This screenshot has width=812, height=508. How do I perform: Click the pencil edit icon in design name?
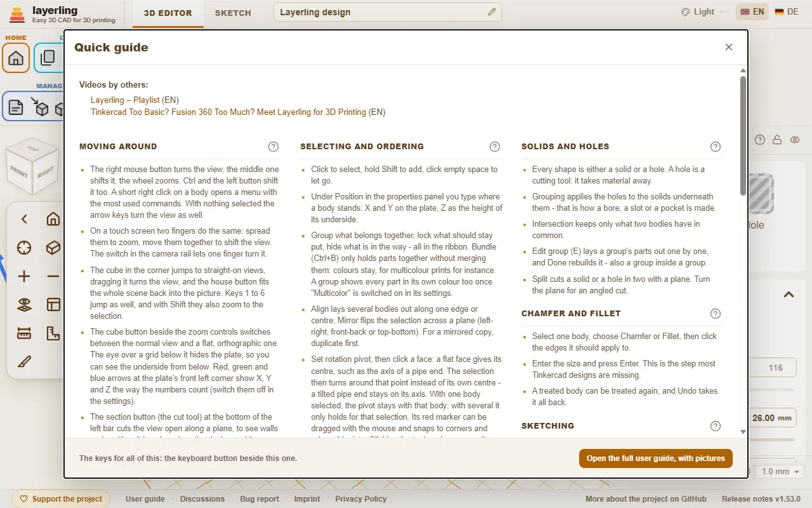[x=492, y=12]
